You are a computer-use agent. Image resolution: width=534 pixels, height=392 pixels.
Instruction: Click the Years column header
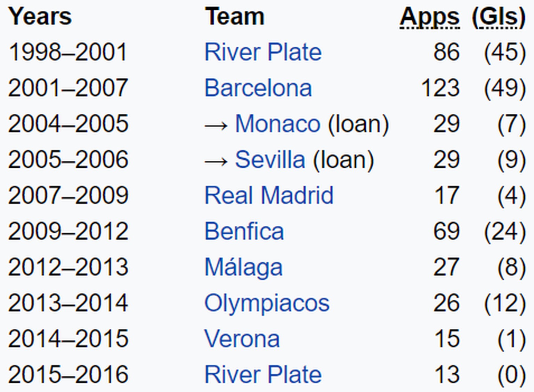coord(40,17)
